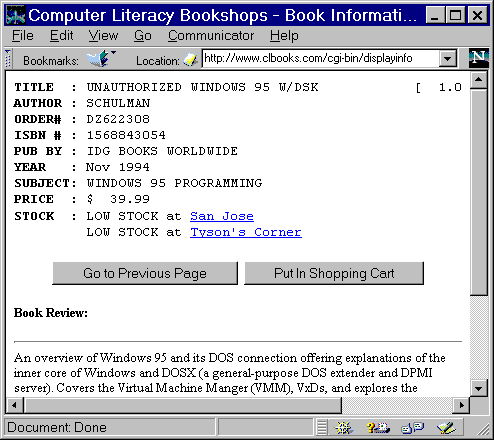
Task: Click the Go to Previous Page button
Action: 145,273
